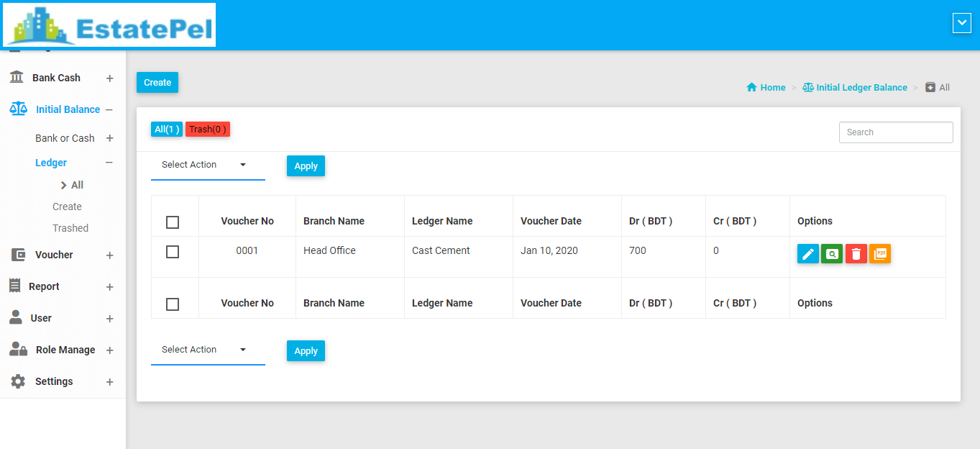The height and width of the screenshot is (449, 980).
Task: Expand the Settings plus sign
Action: pyautogui.click(x=109, y=382)
